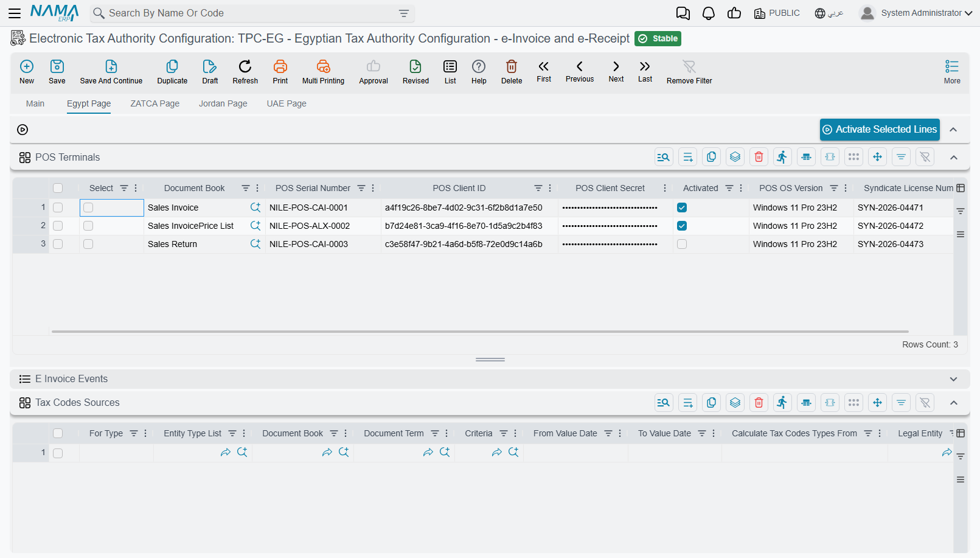Image resolution: width=980 pixels, height=558 pixels.
Task: Print the current record
Action: tap(280, 72)
